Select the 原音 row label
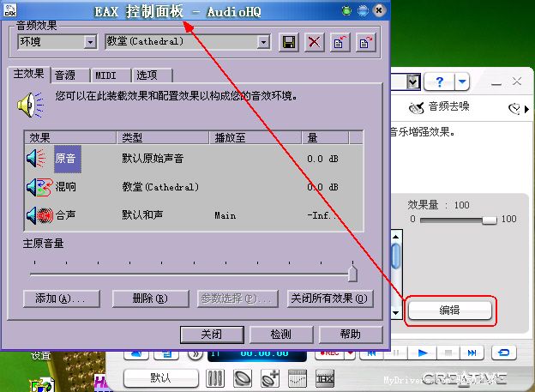This screenshot has width=535, height=392. tap(68, 159)
